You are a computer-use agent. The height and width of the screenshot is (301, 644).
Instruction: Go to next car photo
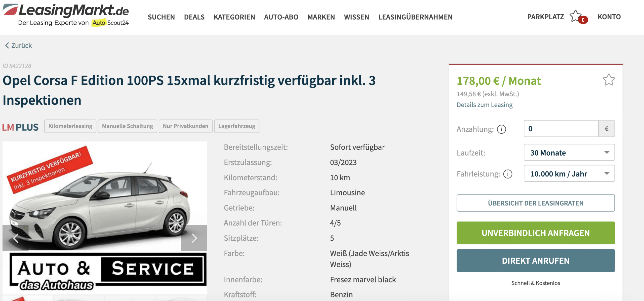point(194,238)
